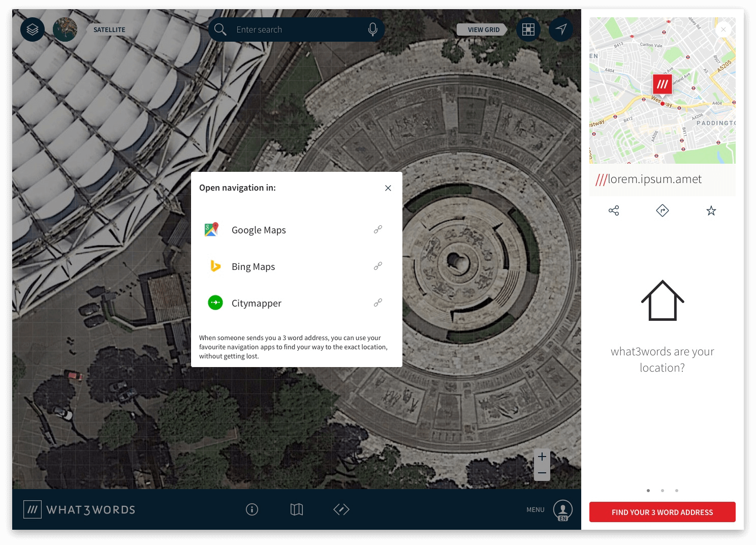The image size is (756, 545).
Task: Click the SATELLITE label
Action: pyautogui.click(x=109, y=30)
